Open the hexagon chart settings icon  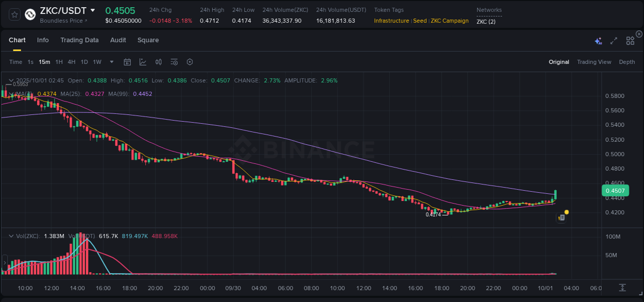point(190,62)
